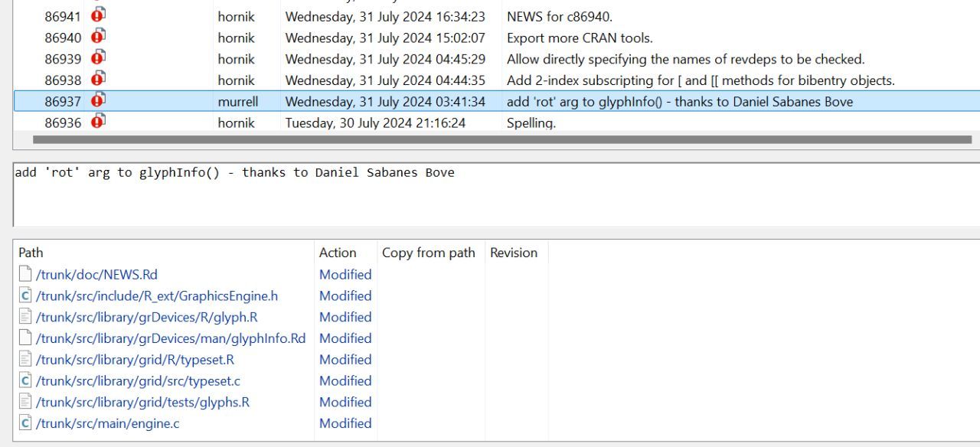Select revision 86936 Spelling commit row
The image size is (980, 447).
531,122
